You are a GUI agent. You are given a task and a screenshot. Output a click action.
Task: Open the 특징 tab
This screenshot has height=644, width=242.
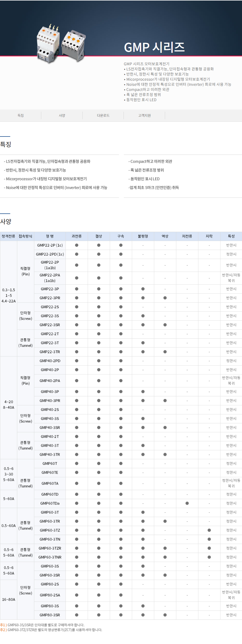[x=21, y=115]
